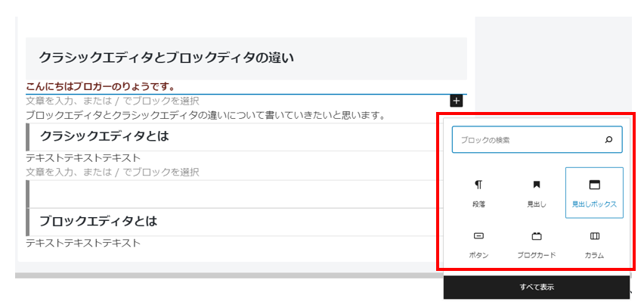The height and width of the screenshot is (308, 644).
Task: Add a ボタン button block
Action: pos(479,244)
